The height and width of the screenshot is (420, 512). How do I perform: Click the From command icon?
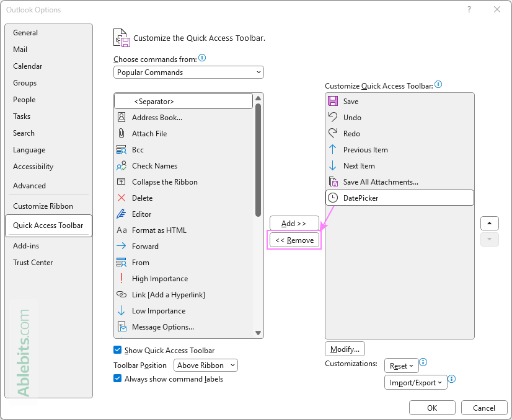point(121,262)
